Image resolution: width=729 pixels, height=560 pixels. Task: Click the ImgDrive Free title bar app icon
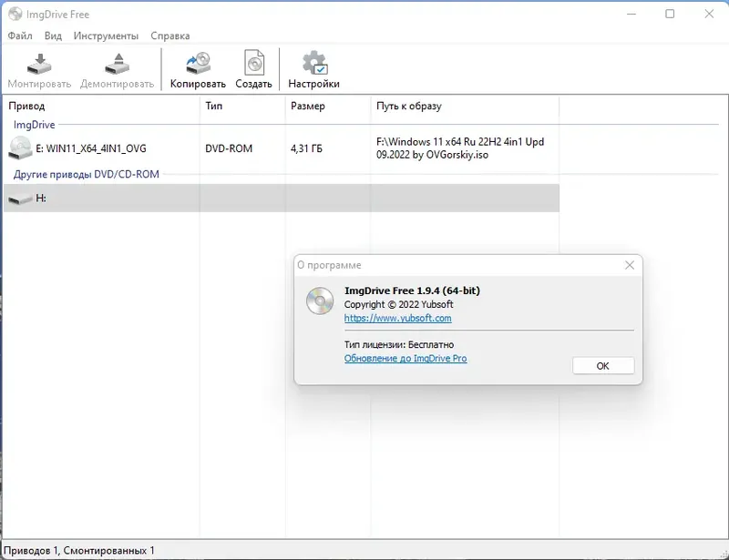[15, 14]
